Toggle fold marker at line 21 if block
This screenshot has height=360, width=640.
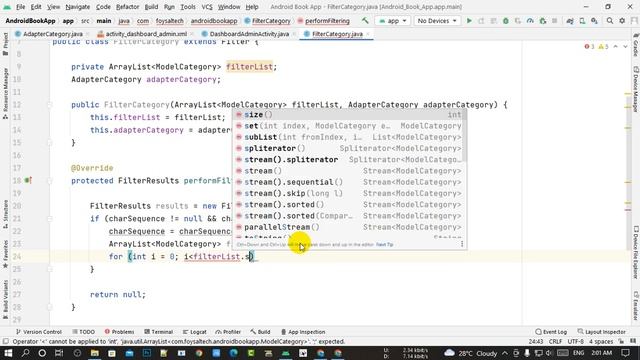[49, 219]
